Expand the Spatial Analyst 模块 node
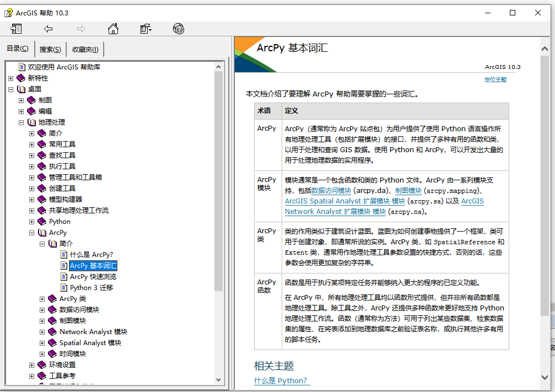The image size is (555, 392). click(42, 343)
